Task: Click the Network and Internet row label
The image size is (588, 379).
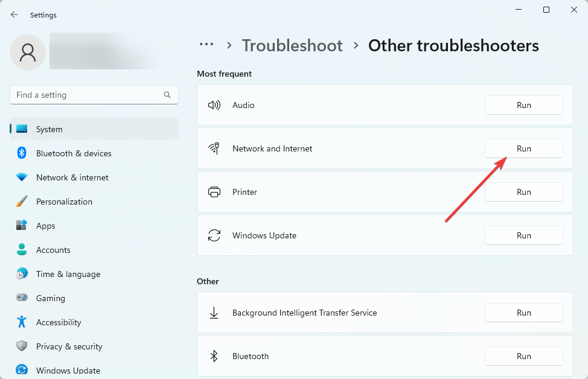Action: tap(272, 148)
